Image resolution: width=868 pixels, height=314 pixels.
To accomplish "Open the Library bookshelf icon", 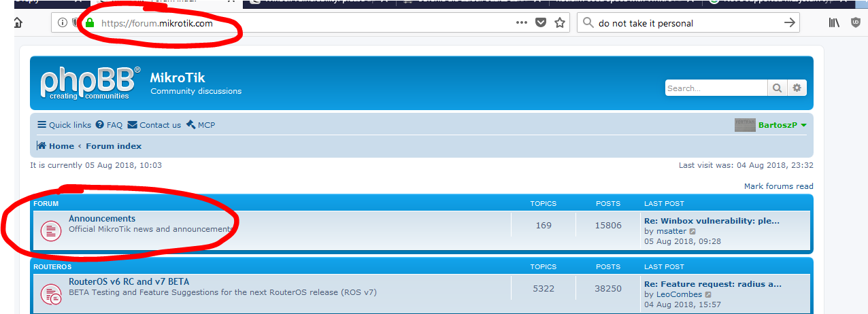I will (x=834, y=23).
